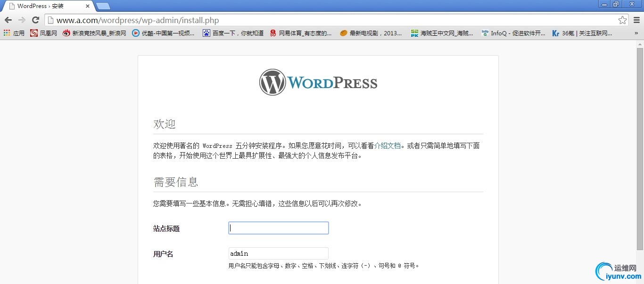Open the 最新电视剧 bookmark
Viewport: 644px width, 284px height.
tap(371, 33)
